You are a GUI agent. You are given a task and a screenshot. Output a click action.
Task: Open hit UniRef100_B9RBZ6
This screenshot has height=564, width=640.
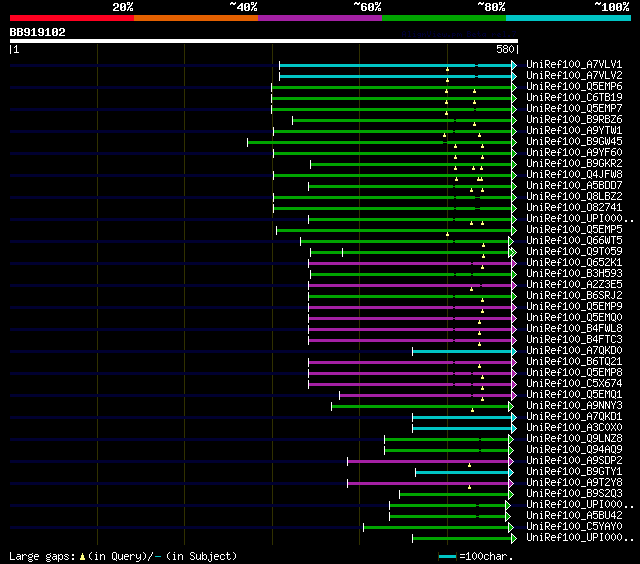pos(574,120)
